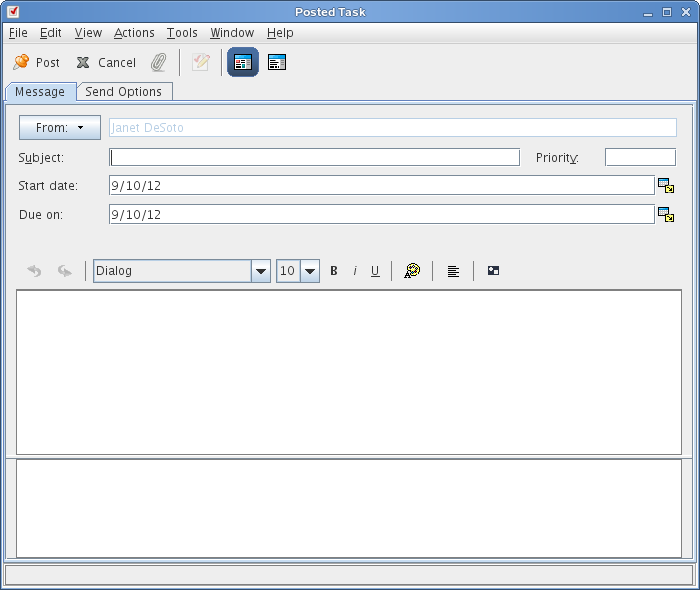Open the Start date calendar picker icon
The image size is (700, 590).
(666, 185)
